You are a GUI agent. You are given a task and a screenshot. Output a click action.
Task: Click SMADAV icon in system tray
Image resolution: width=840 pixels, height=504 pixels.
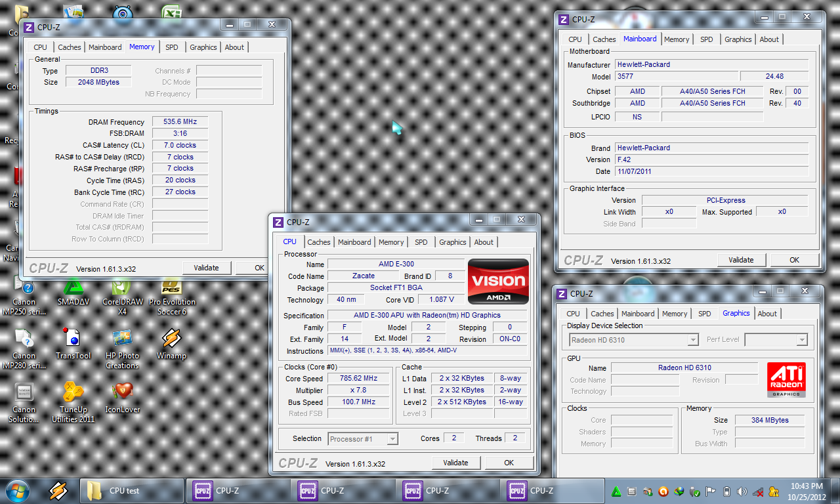tap(616, 492)
